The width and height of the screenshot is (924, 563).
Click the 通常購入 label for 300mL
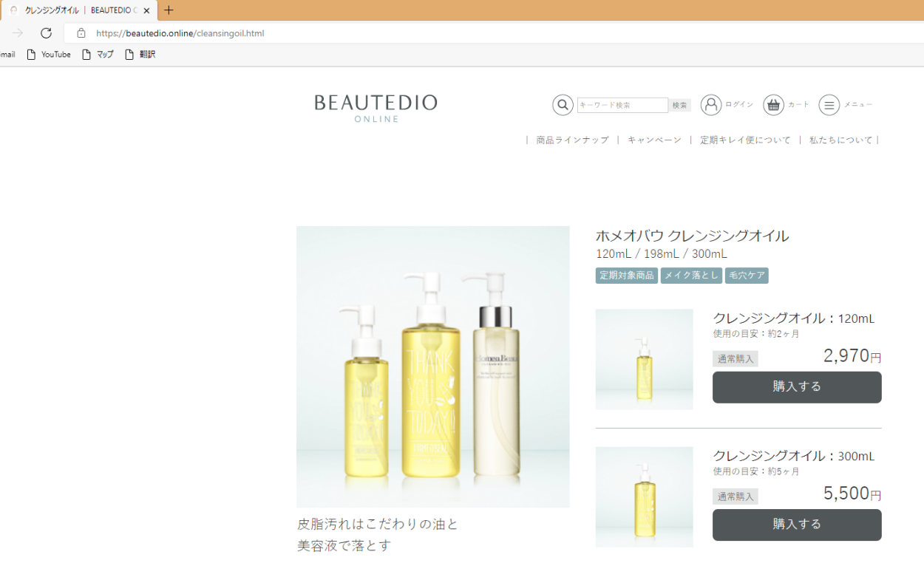736,497
